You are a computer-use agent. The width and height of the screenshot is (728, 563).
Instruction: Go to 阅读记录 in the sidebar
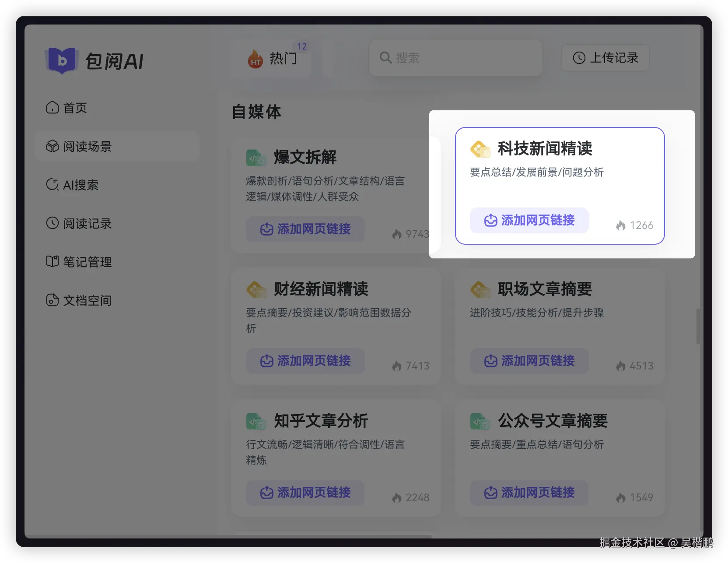79,223
